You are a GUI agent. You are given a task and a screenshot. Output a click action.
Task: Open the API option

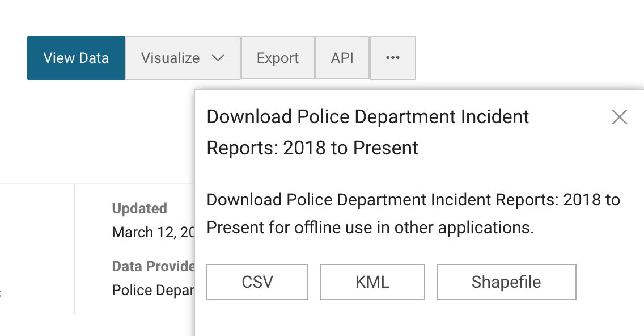pyautogui.click(x=342, y=58)
